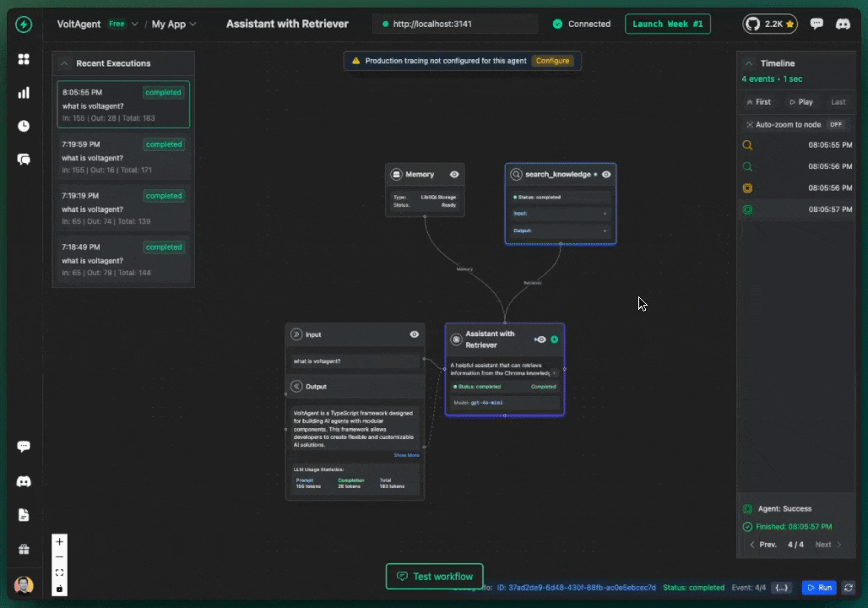Open the Discord icon in left sidebar
This screenshot has width=868, height=608.
coord(24,481)
